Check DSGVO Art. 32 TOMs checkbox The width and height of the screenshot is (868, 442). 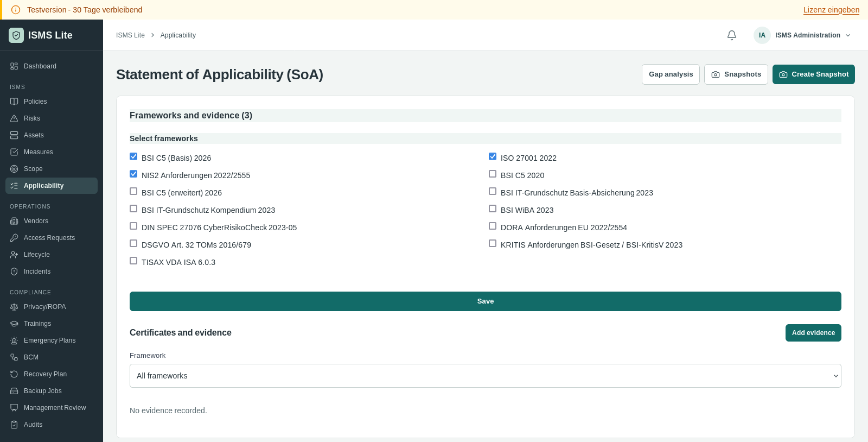[x=133, y=243]
